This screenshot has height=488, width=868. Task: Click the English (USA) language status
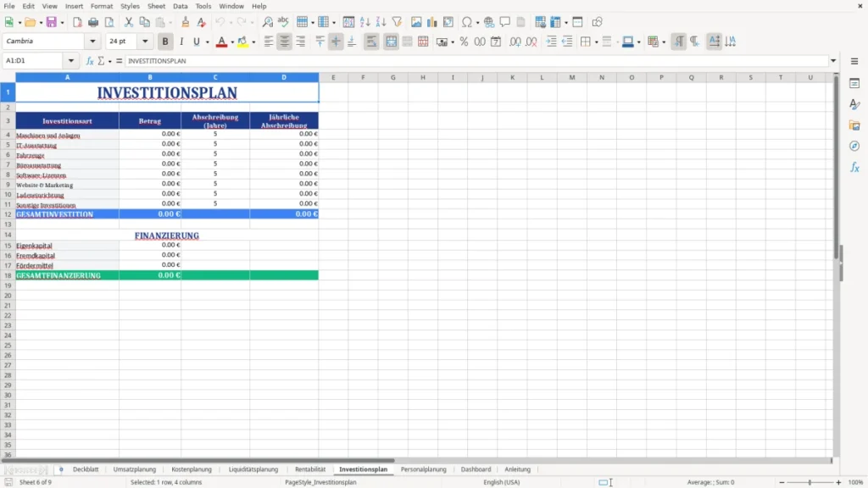coord(502,482)
